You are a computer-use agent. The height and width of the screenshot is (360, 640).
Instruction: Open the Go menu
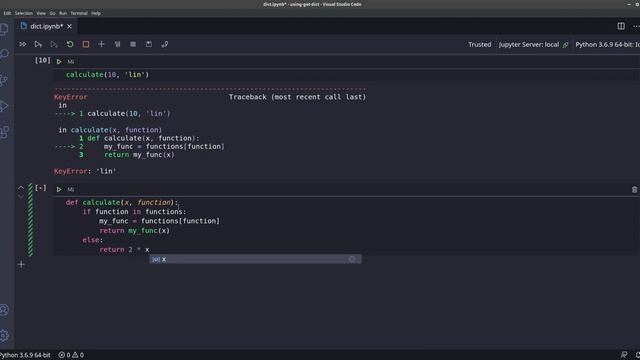[x=52, y=13]
